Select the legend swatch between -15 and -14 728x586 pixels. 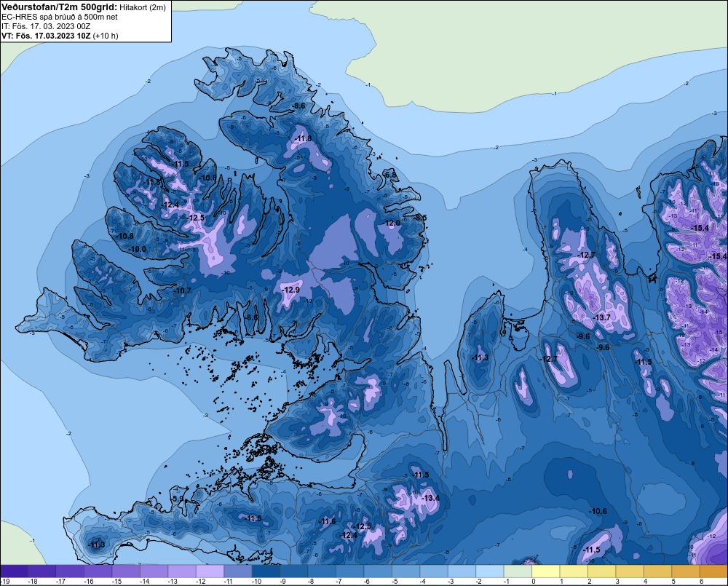tap(126, 571)
